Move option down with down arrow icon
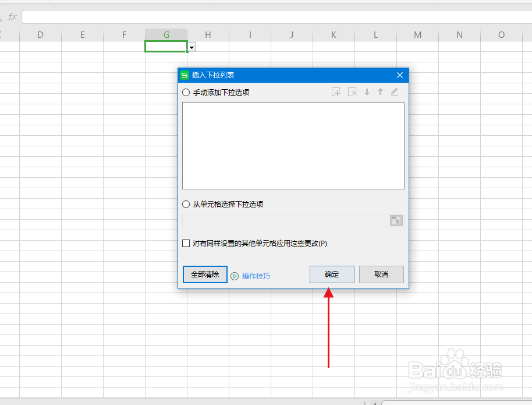This screenshot has width=532, height=405. [367, 91]
